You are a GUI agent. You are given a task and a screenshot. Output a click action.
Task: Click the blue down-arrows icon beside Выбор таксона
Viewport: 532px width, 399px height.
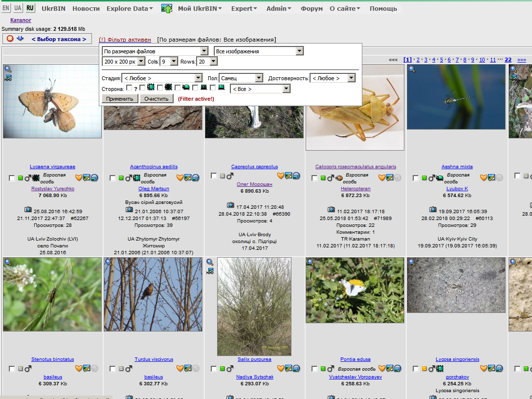click(x=20, y=39)
